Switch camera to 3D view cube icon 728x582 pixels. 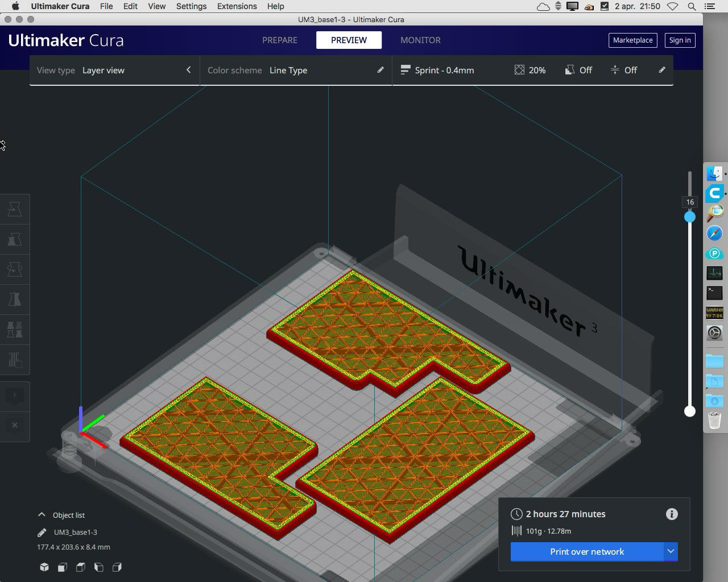pos(44,567)
